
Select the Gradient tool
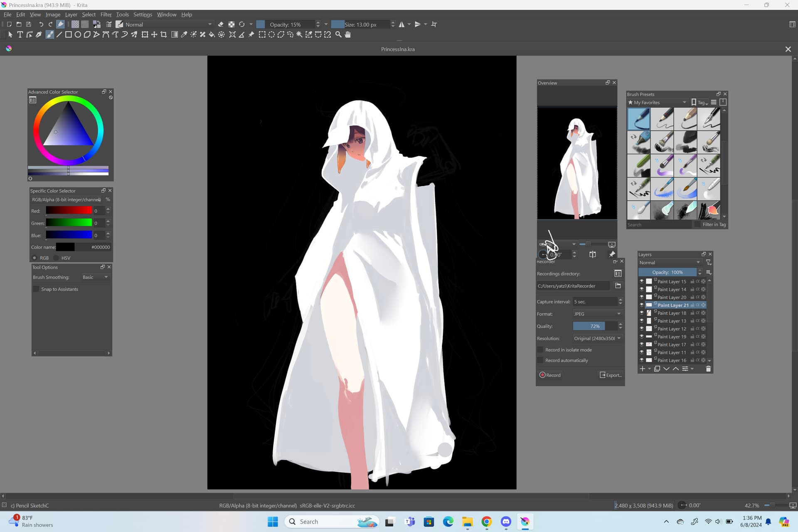175,35
